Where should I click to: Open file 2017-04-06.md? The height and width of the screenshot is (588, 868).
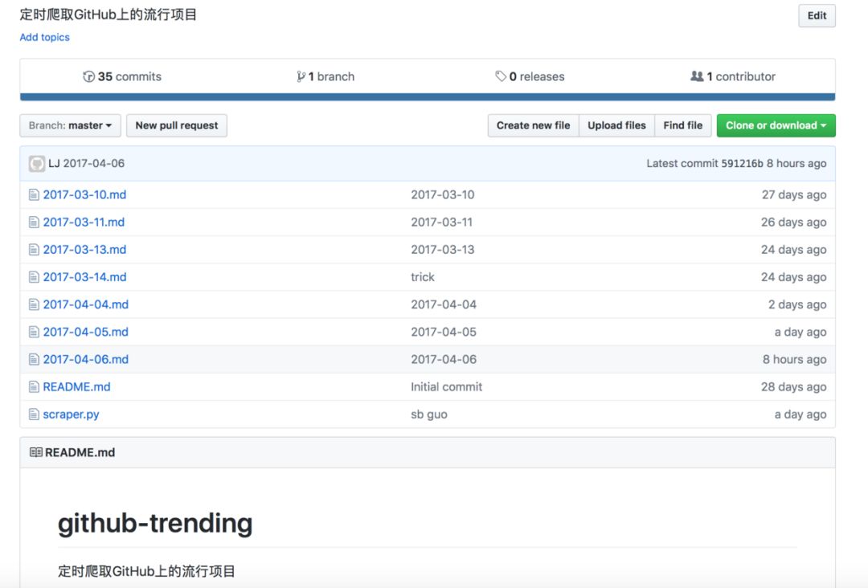[x=86, y=360]
